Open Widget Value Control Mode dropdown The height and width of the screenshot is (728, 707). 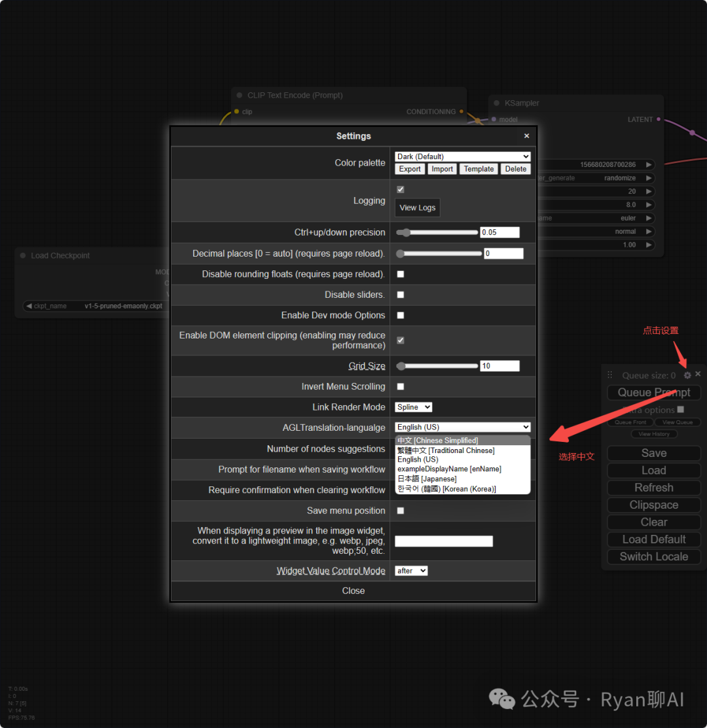point(411,571)
